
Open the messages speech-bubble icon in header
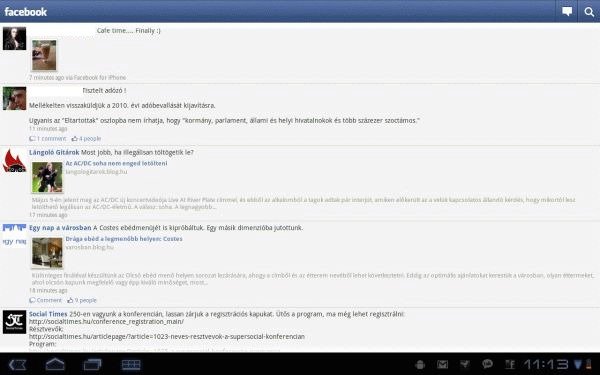[x=567, y=11]
